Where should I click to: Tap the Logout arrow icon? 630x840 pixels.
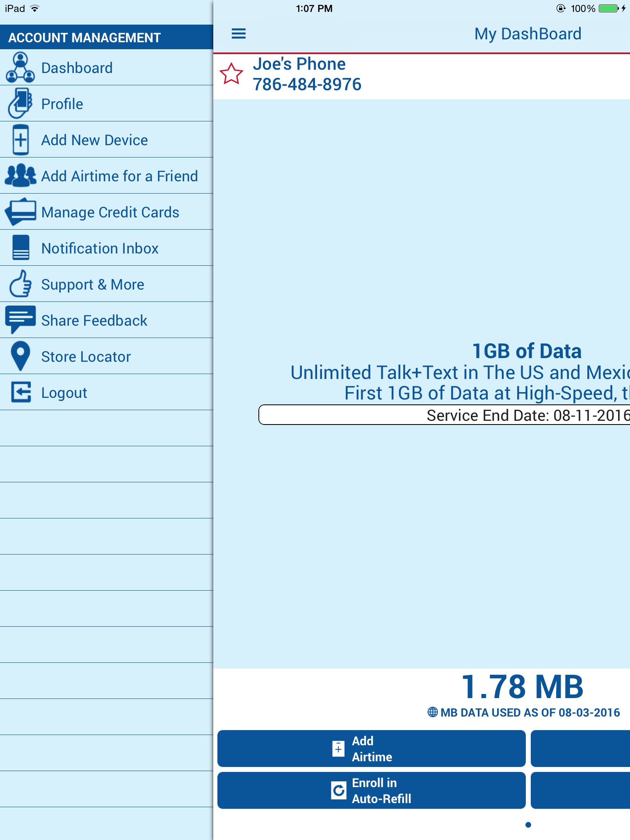coord(21,392)
